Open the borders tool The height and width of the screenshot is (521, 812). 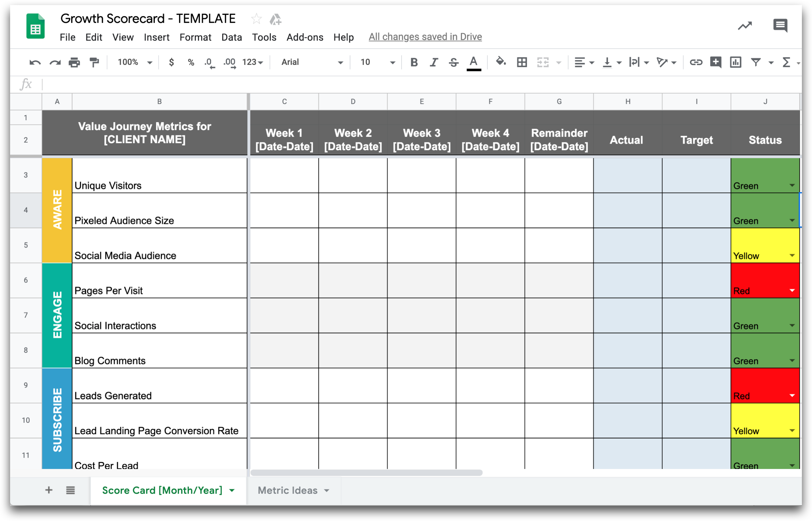pyautogui.click(x=522, y=62)
